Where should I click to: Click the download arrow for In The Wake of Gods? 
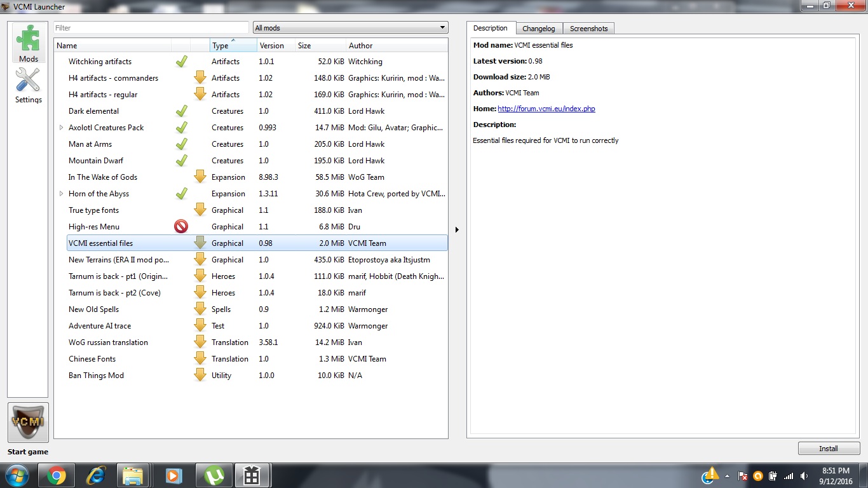click(200, 177)
